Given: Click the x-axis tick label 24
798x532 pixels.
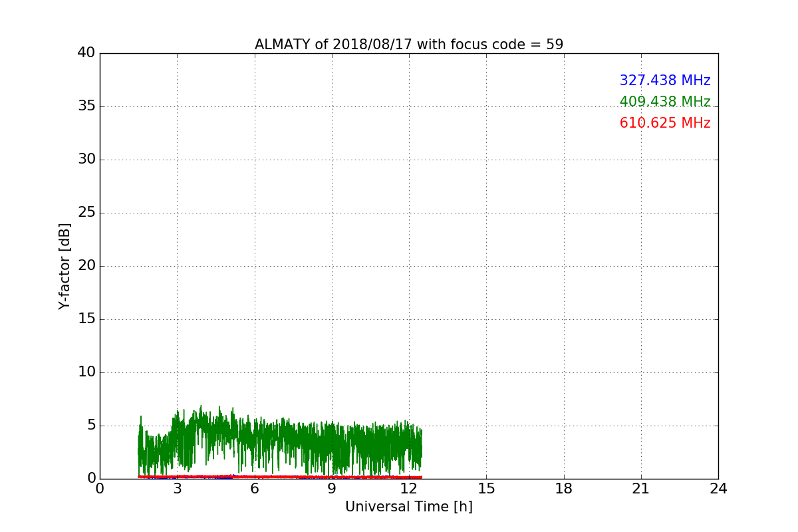Looking at the screenshot, I should point(718,488).
